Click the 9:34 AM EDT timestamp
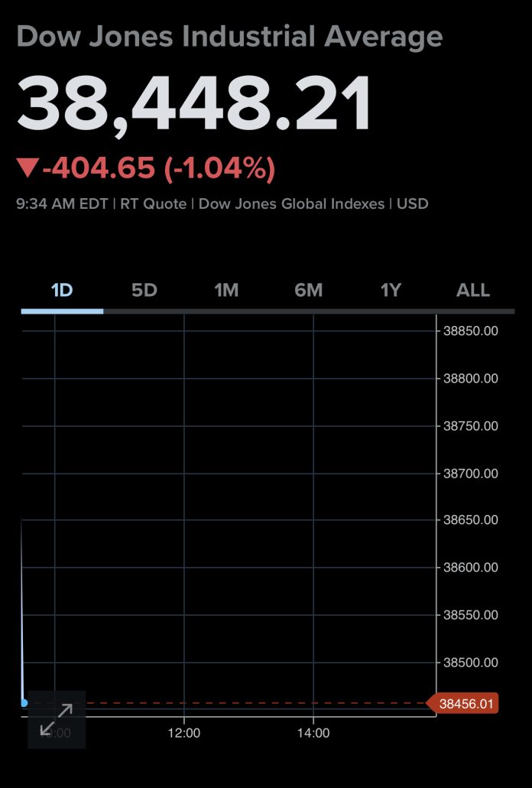The width and height of the screenshot is (532, 788). pos(63,204)
